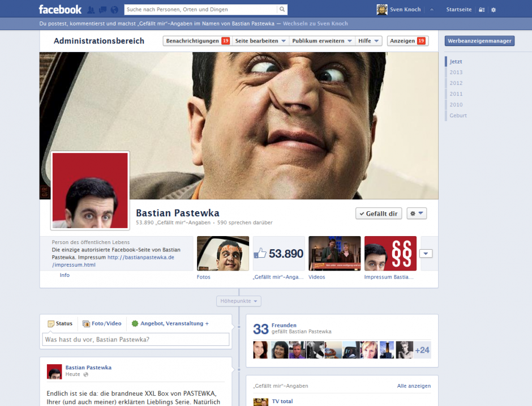Image resolution: width=532 pixels, height=406 pixels.
Task: Jump to Jetzt on timeline
Action: (x=456, y=62)
